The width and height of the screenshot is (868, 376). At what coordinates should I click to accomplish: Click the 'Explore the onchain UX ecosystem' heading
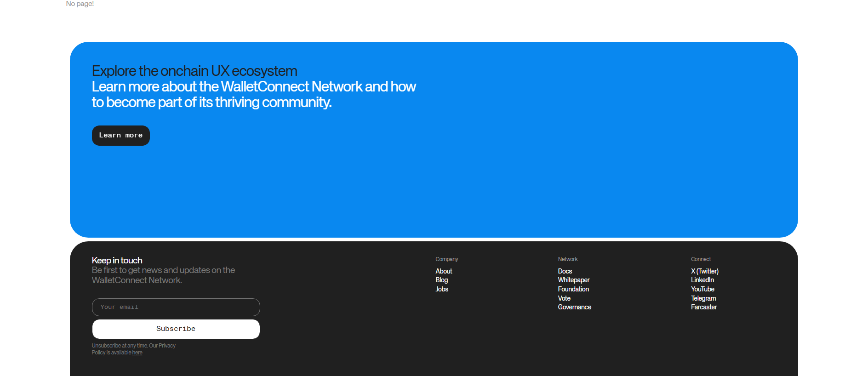(194, 71)
